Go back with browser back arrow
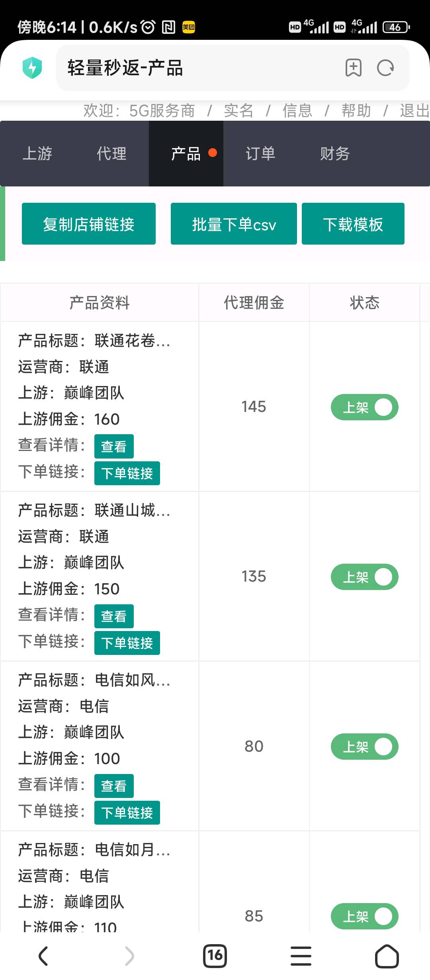 coord(43,956)
